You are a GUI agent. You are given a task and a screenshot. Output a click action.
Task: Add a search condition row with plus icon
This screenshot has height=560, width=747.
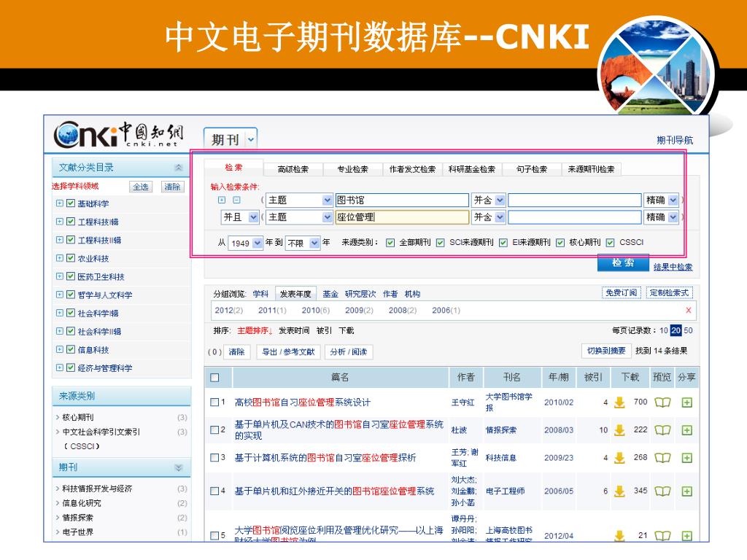222,200
